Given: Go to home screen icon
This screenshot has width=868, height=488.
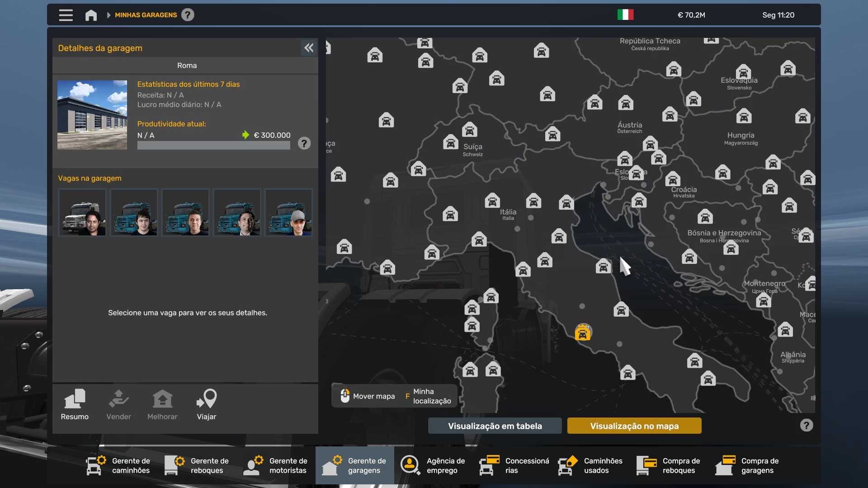Looking at the screenshot, I should [x=91, y=15].
